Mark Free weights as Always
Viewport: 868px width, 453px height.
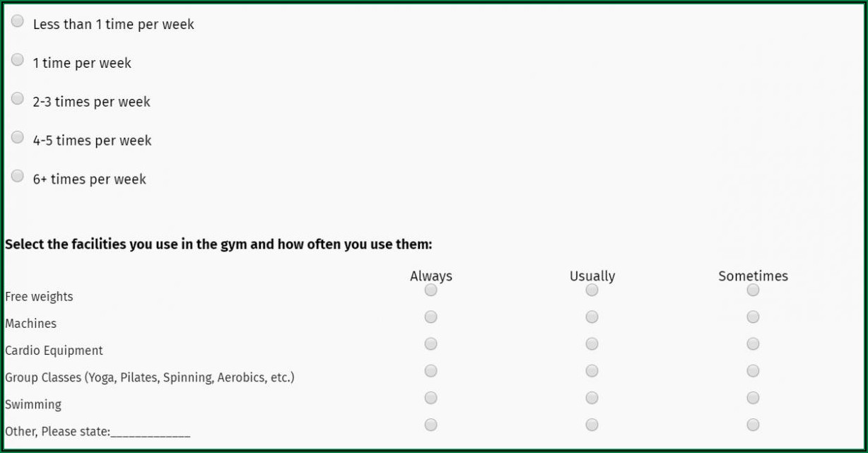point(431,290)
